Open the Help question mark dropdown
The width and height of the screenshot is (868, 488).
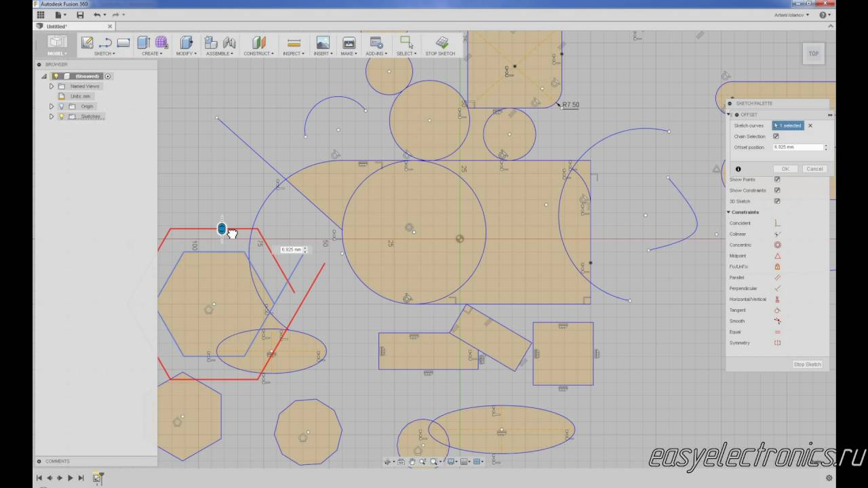[x=825, y=15]
